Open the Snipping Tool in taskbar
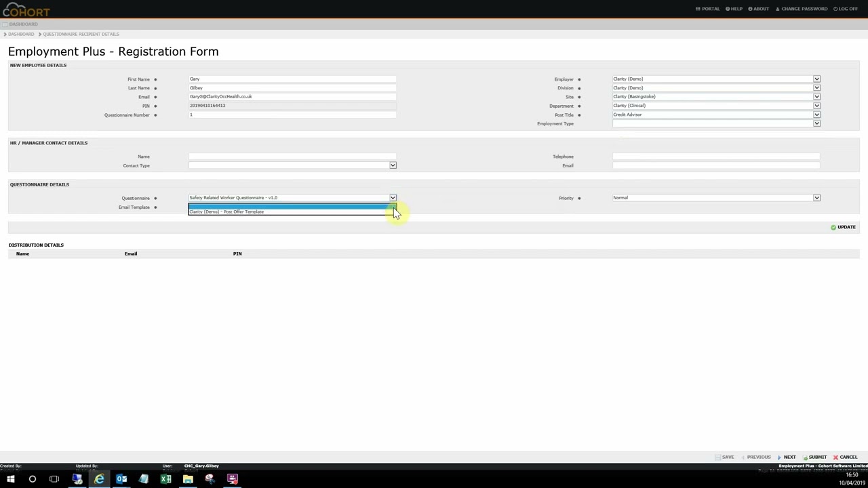This screenshot has width=868, height=488. [x=210, y=479]
